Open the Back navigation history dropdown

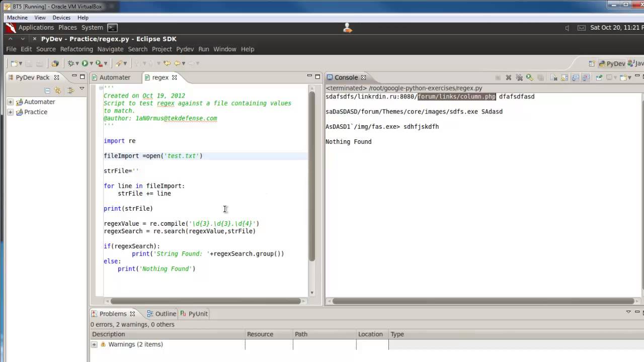184,63
